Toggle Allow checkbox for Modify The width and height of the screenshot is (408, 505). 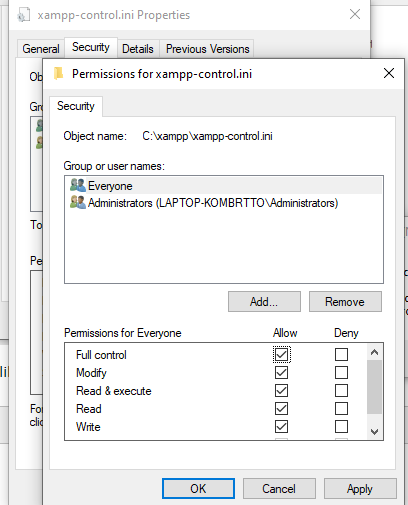point(282,372)
